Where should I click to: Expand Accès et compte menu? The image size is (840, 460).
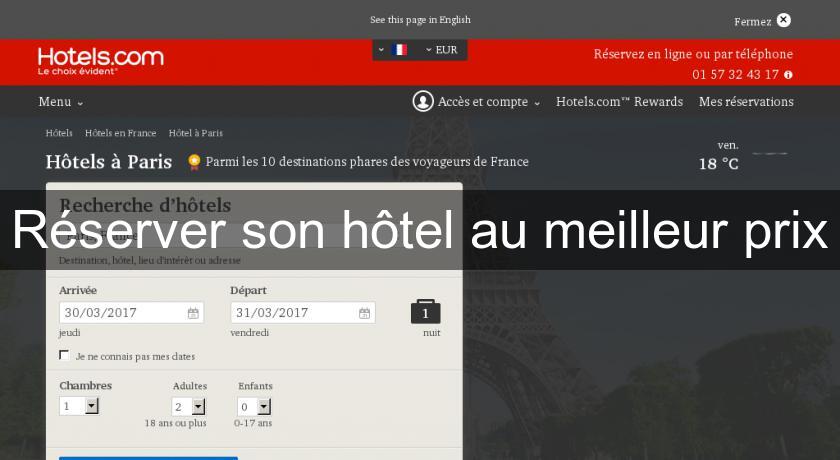pyautogui.click(x=489, y=102)
